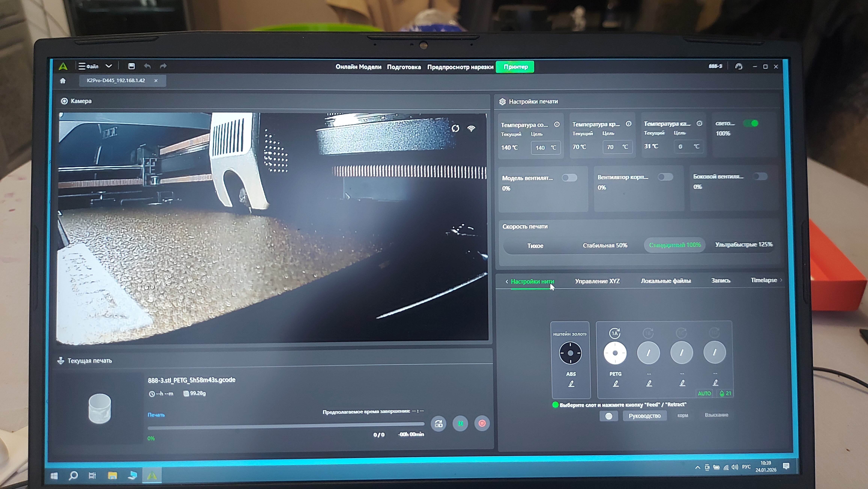Toggle the Вентилятор корпуса switch
The image size is (868, 489).
(x=665, y=177)
